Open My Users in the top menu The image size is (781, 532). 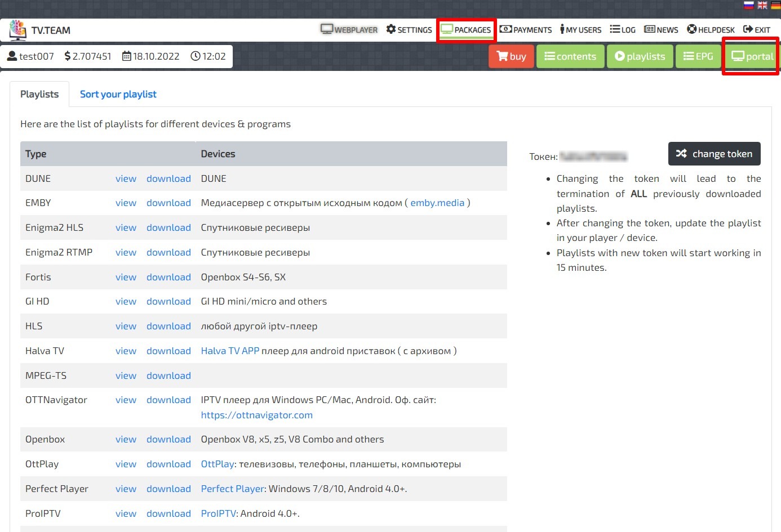click(x=580, y=29)
